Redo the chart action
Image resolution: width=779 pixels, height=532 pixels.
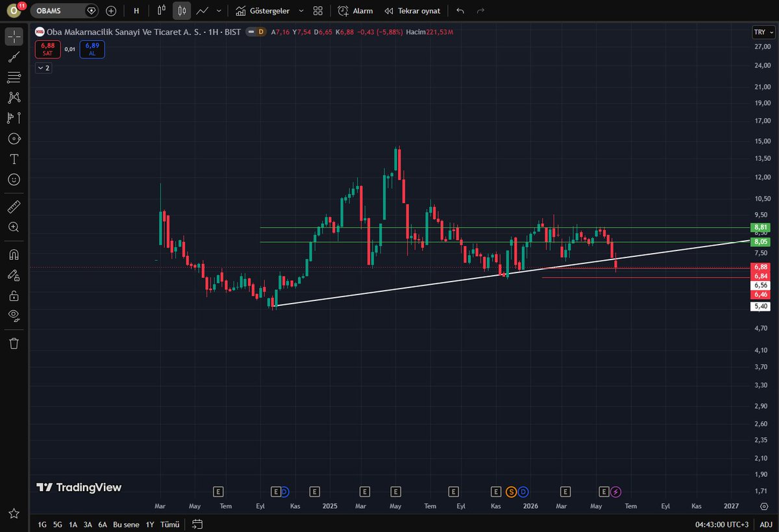(x=480, y=11)
